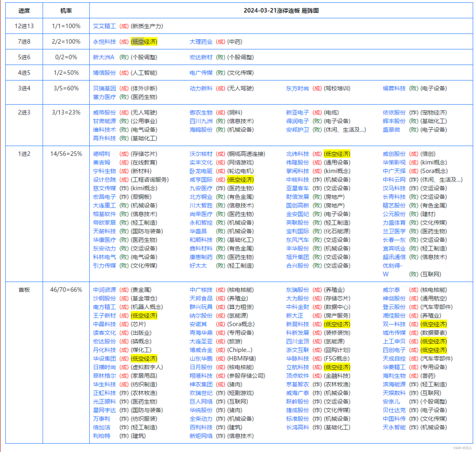Select the 依依股份 link
The image size is (476, 452).
(394, 112)
